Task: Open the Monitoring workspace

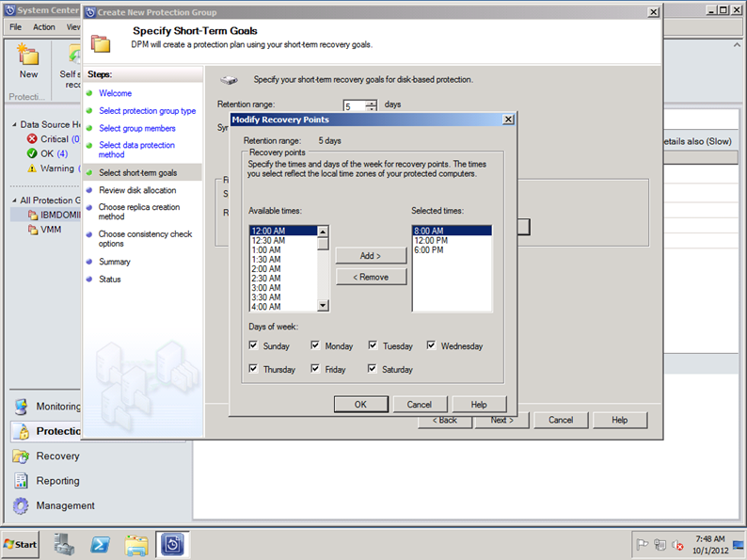Action: point(47,407)
